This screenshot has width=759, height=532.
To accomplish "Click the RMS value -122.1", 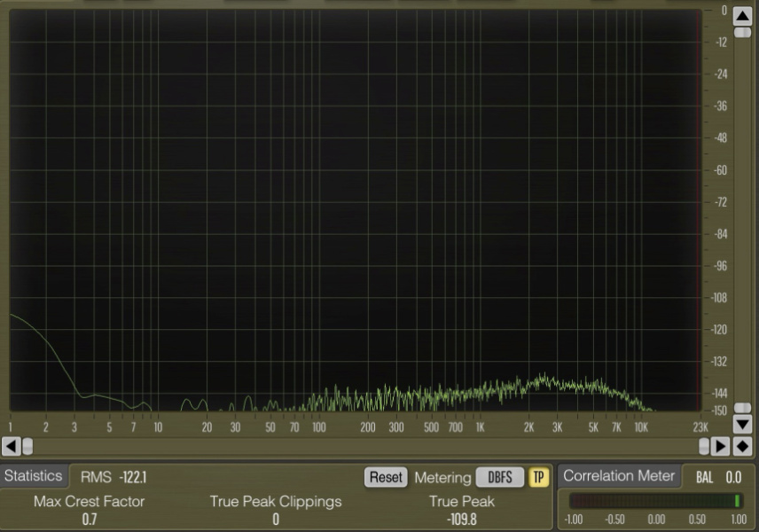I will pos(132,477).
